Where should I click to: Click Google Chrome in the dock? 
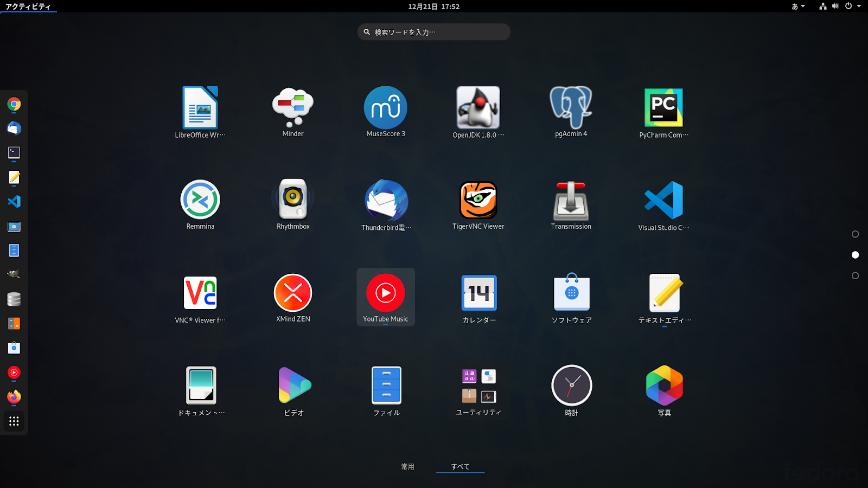(x=14, y=104)
